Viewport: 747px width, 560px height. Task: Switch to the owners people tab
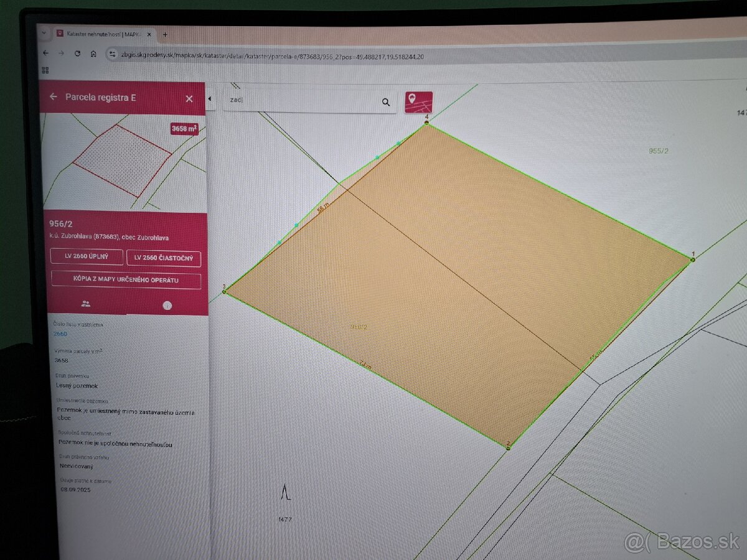86,304
